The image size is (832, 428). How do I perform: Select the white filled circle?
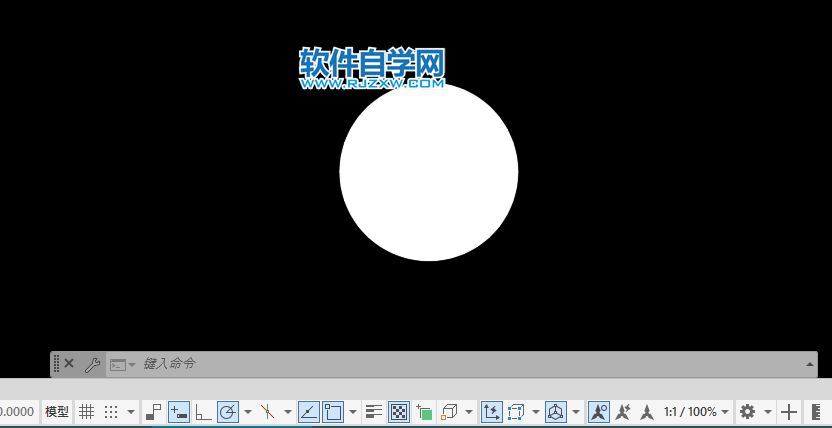click(x=429, y=172)
